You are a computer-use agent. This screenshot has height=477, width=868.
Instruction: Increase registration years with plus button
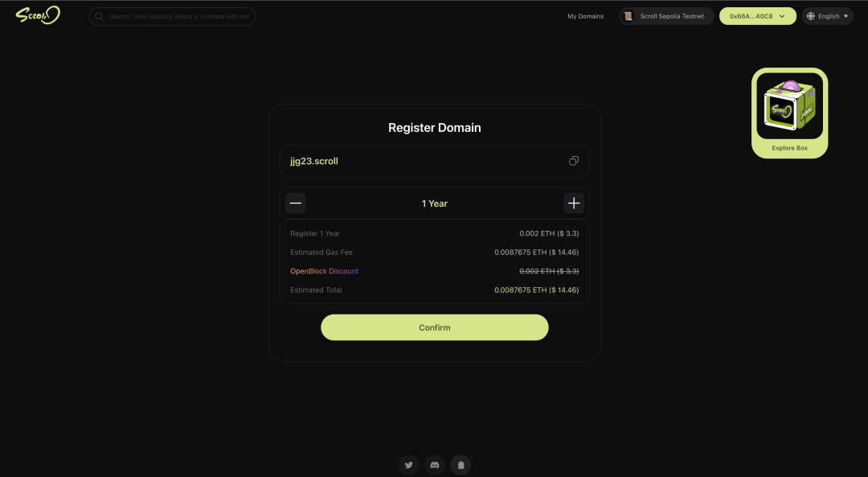coord(574,204)
